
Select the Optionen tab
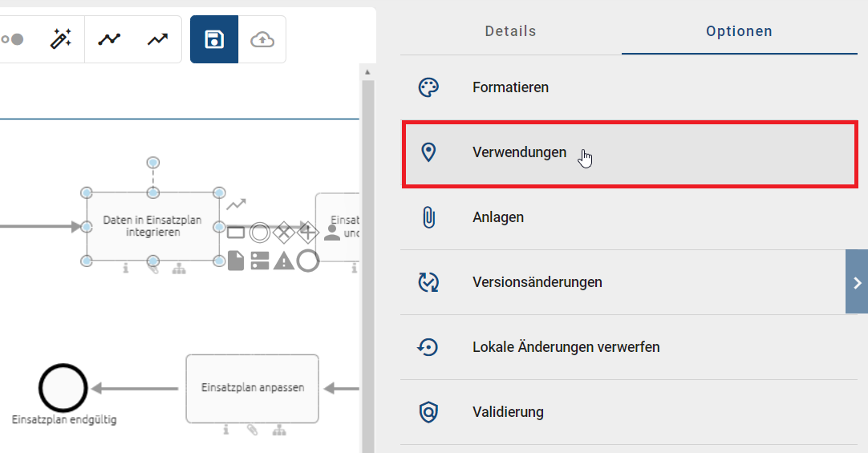point(739,31)
